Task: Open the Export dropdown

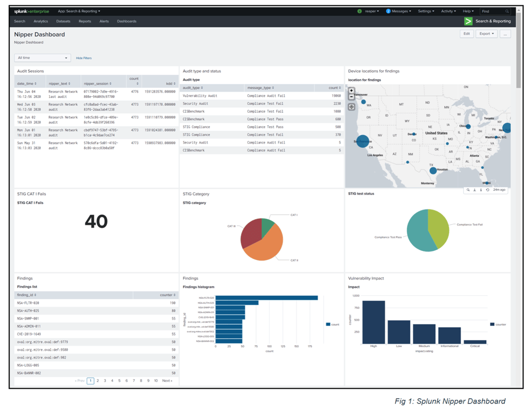Action: [486, 33]
